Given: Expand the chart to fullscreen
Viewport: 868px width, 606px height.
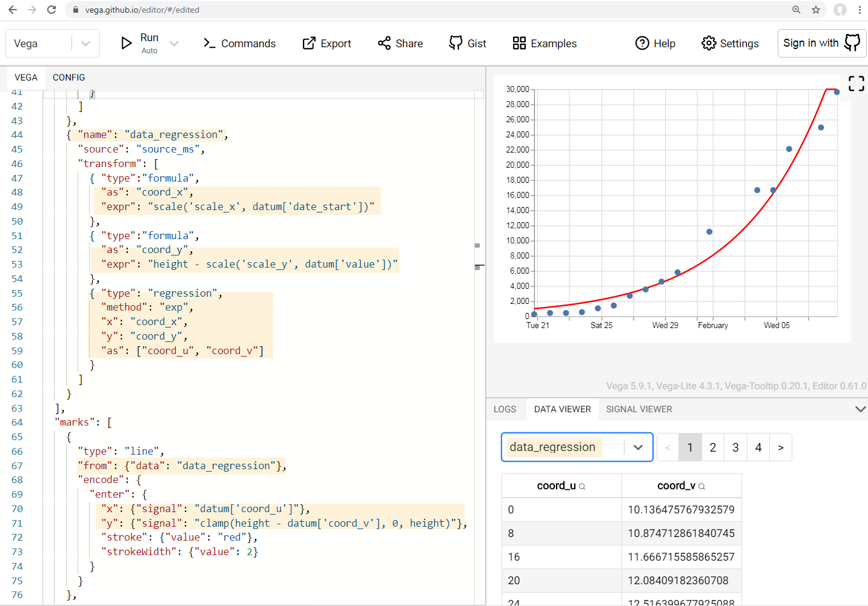Looking at the screenshot, I should (856, 84).
